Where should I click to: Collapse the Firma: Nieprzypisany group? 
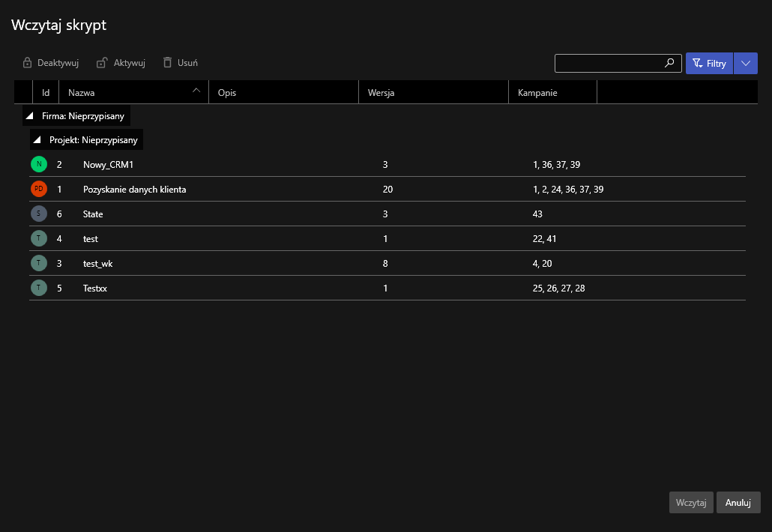tap(30, 116)
